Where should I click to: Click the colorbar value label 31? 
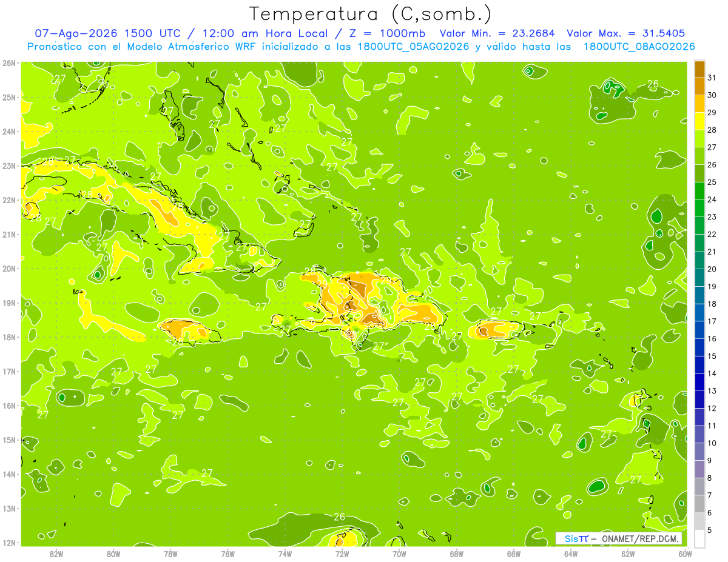click(x=712, y=78)
